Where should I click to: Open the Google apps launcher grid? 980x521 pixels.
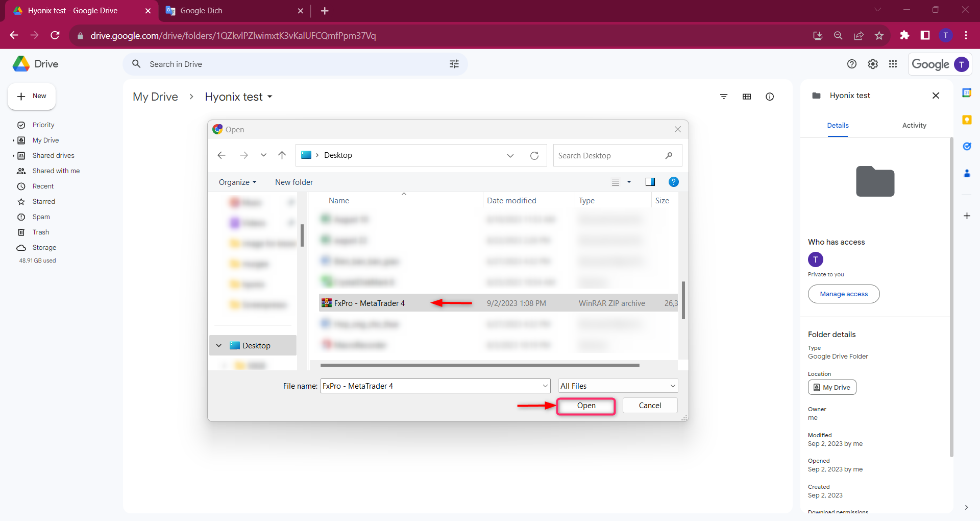click(893, 64)
